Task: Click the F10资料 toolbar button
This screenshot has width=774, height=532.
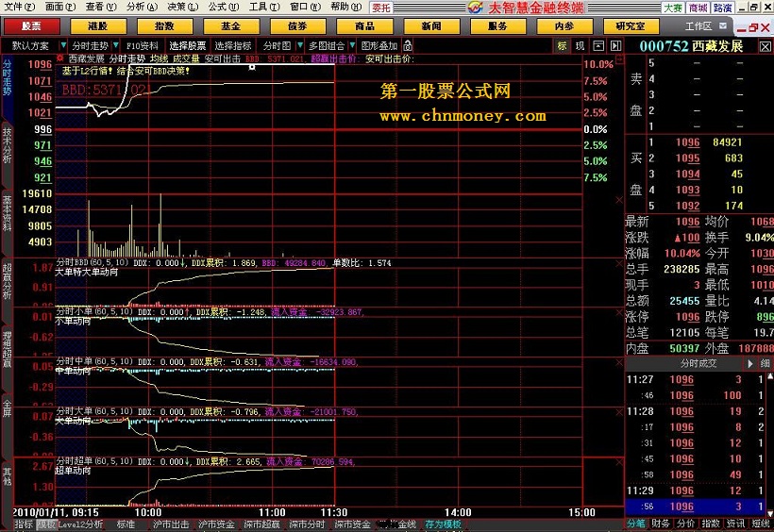Action: [x=143, y=46]
